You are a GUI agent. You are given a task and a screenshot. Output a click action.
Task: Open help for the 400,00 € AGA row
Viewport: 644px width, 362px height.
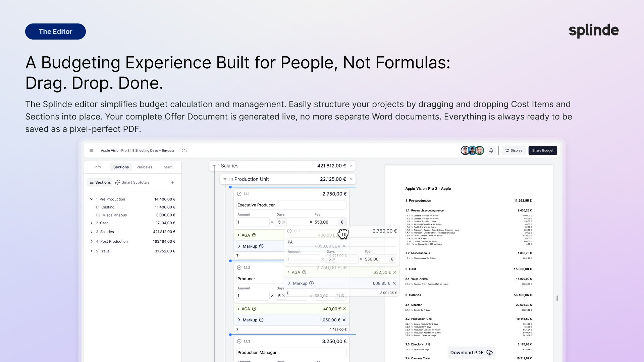(254, 309)
